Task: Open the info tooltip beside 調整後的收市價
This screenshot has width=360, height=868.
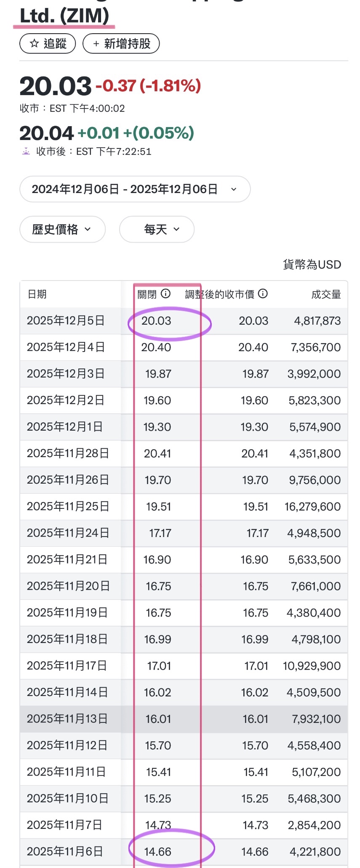Action: coord(263,294)
